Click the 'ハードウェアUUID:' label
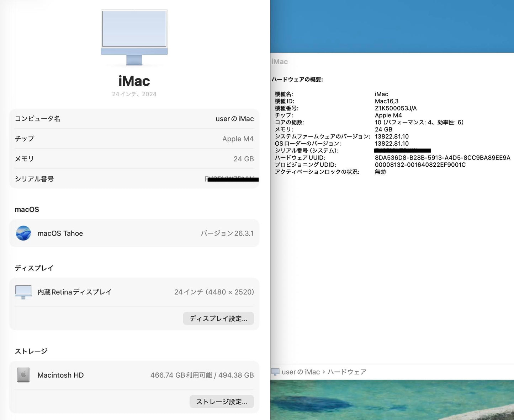The width and height of the screenshot is (514, 420). pos(300,158)
